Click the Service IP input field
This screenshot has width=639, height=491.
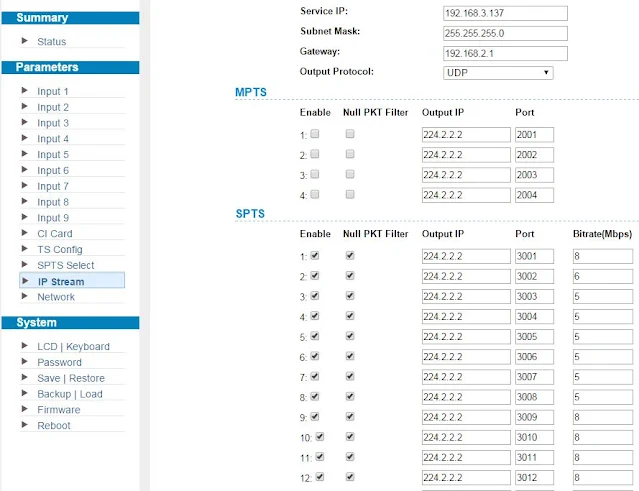coord(505,13)
